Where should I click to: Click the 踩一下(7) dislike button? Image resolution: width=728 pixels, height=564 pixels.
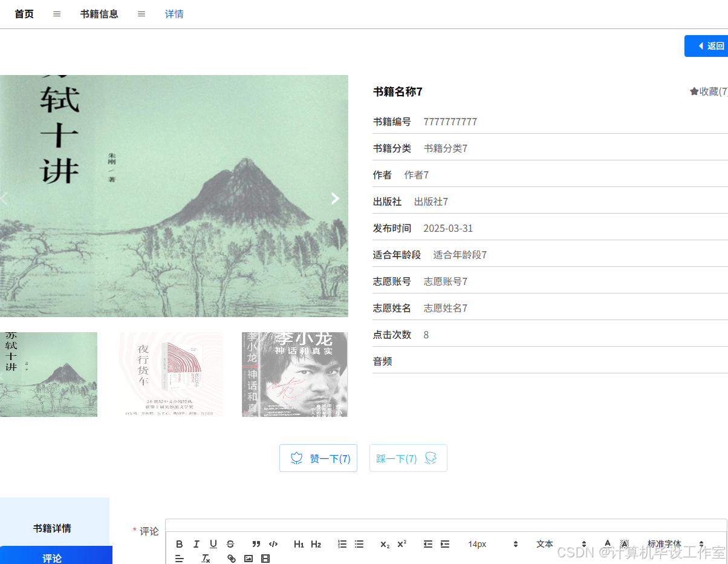(x=408, y=458)
